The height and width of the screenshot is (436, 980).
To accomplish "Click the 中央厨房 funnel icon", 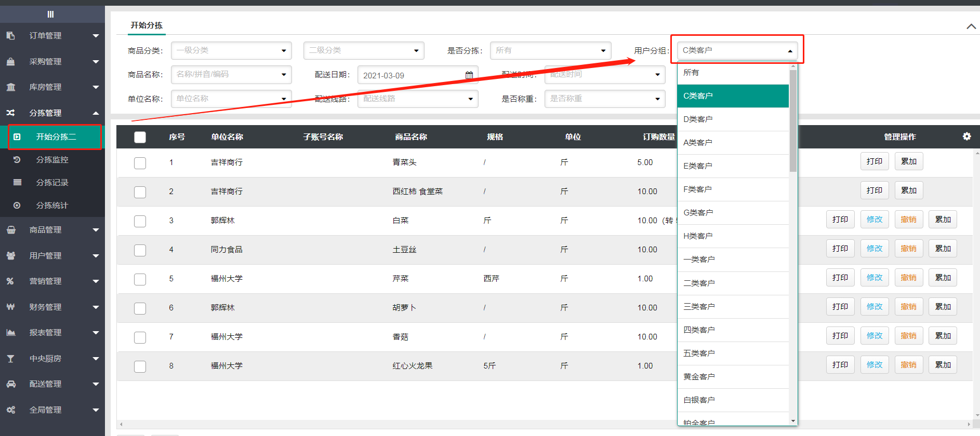I will click(x=10, y=359).
